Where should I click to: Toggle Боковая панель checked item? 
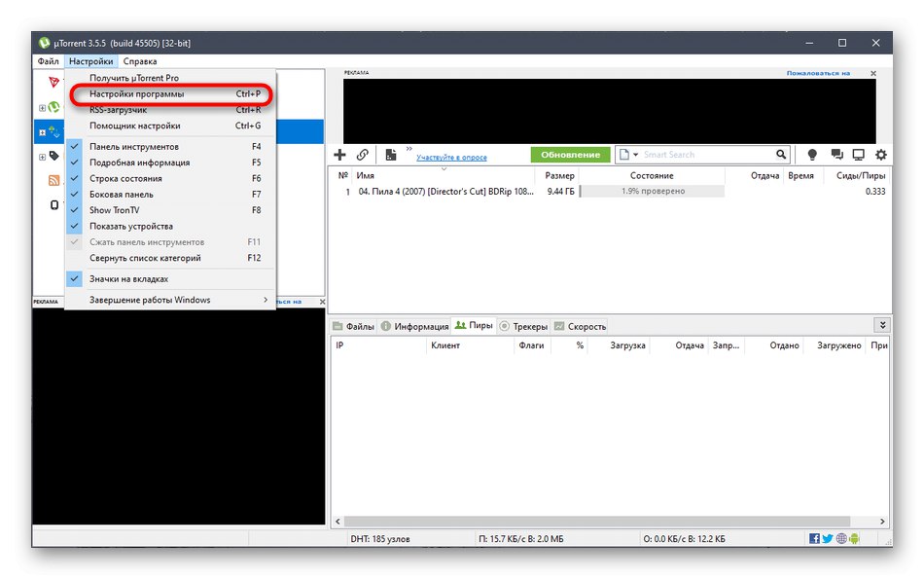tap(169, 194)
